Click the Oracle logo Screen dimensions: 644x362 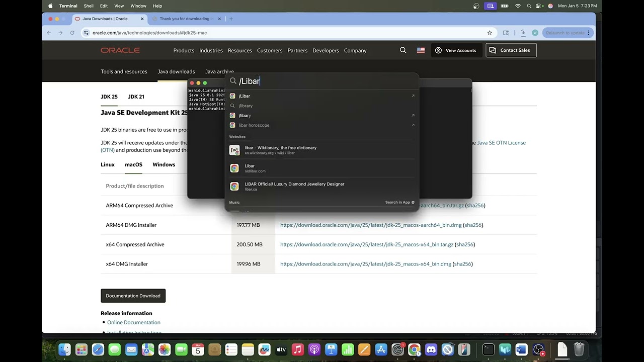120,50
